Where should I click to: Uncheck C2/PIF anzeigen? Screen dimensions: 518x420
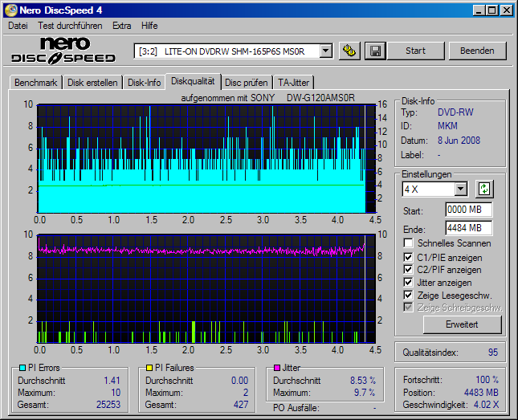click(x=408, y=270)
